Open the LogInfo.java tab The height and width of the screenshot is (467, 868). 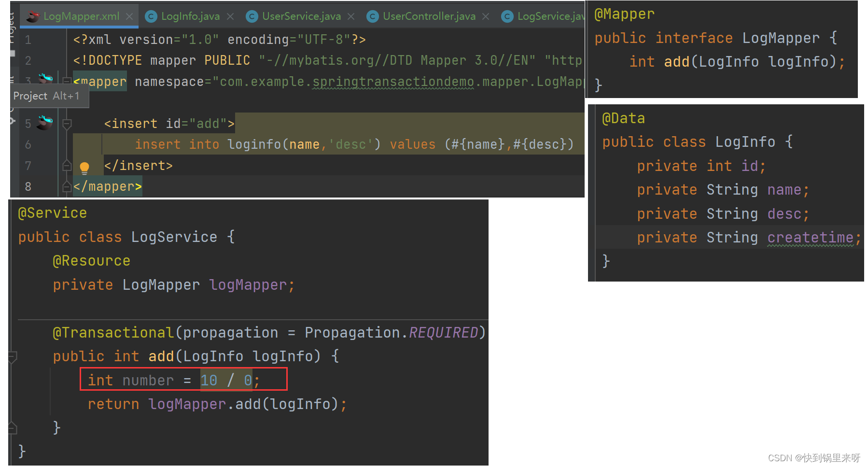coord(190,16)
